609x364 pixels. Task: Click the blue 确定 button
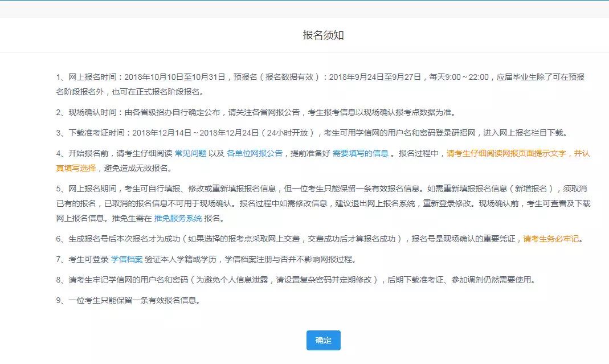tap(323, 340)
